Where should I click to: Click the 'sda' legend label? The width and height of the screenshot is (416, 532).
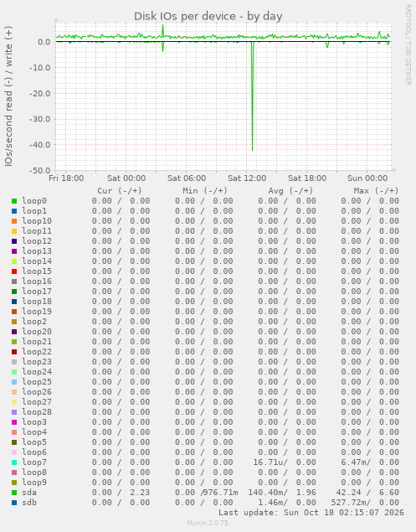coord(29,493)
